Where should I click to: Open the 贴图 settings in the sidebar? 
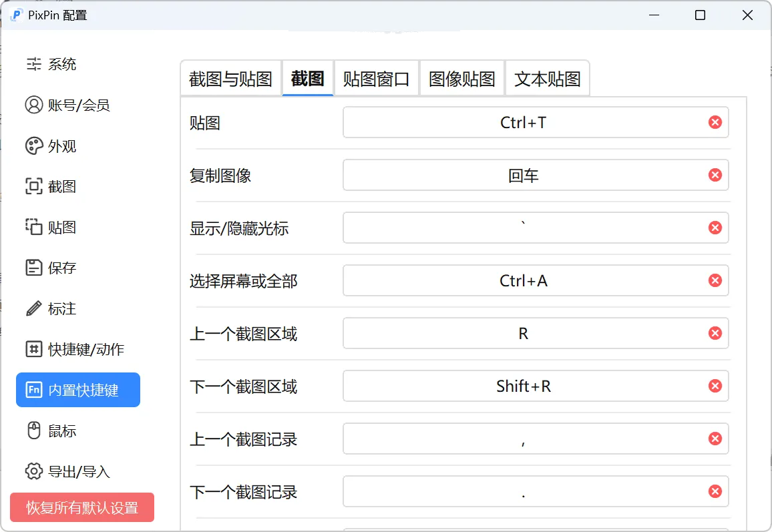pos(60,227)
